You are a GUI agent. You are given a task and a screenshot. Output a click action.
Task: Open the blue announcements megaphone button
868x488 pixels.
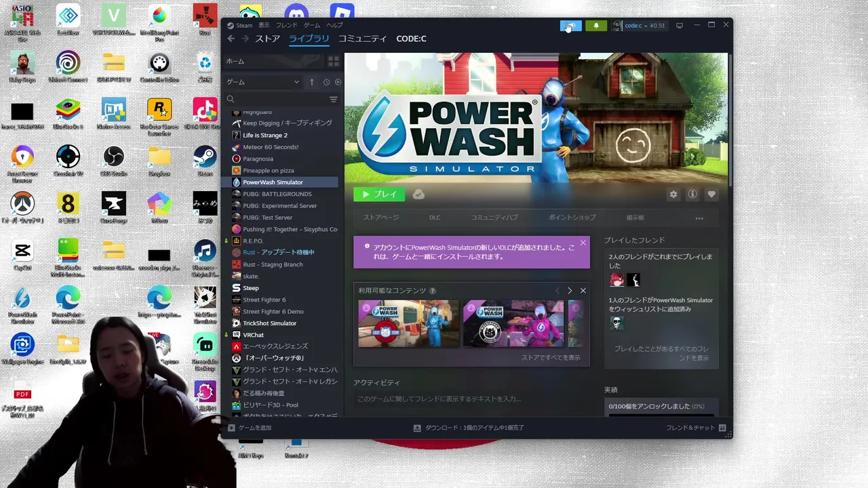570,26
